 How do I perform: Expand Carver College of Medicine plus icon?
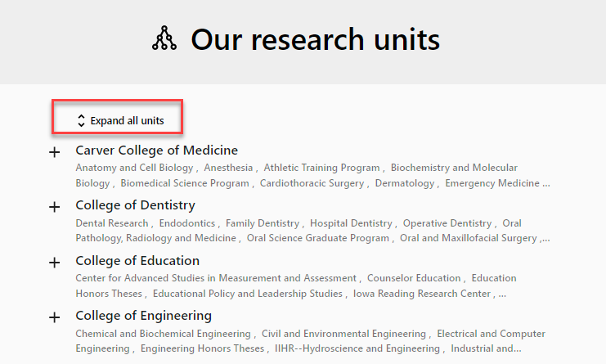click(55, 152)
